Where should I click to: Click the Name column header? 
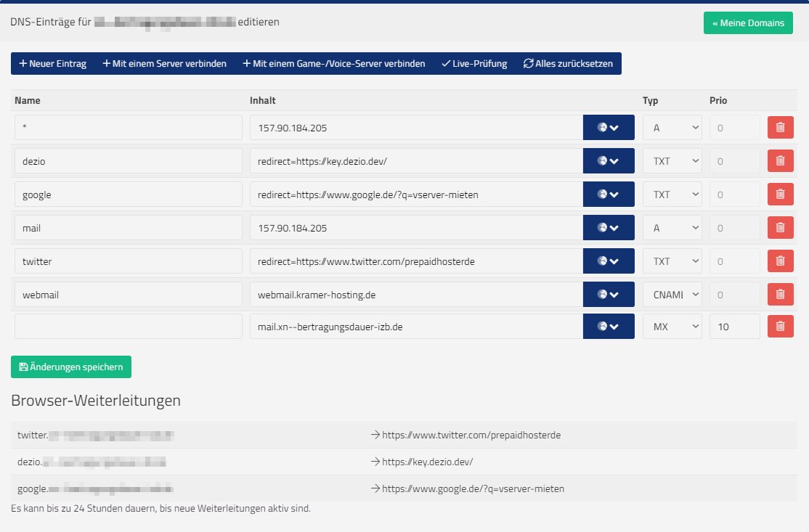pos(28,101)
